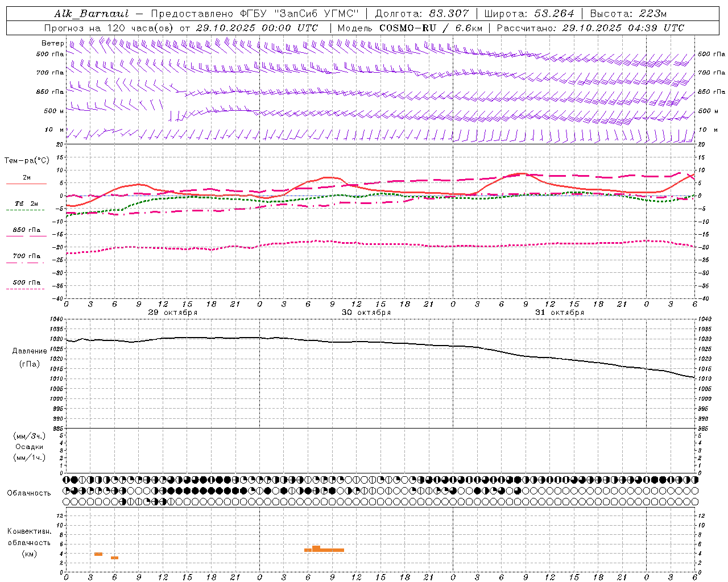Click the station title Alk_Barnaul
The height and width of the screenshot is (582, 728).
pyautogui.click(x=92, y=14)
